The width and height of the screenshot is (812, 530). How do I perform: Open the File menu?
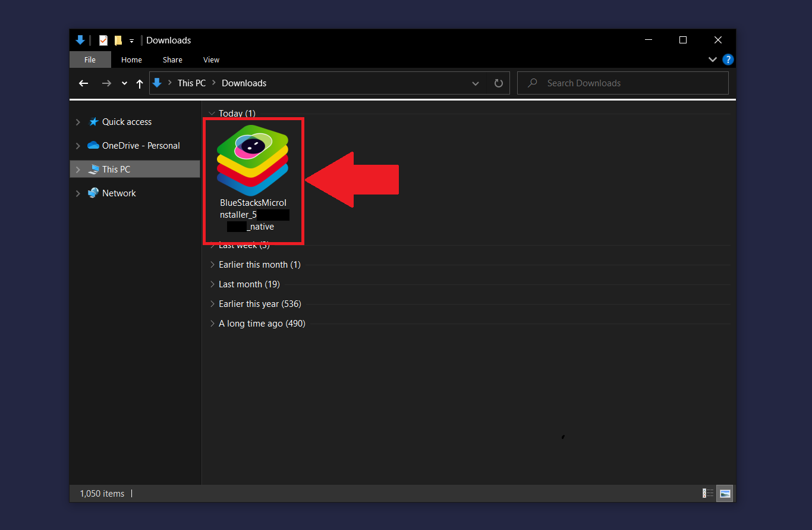90,59
